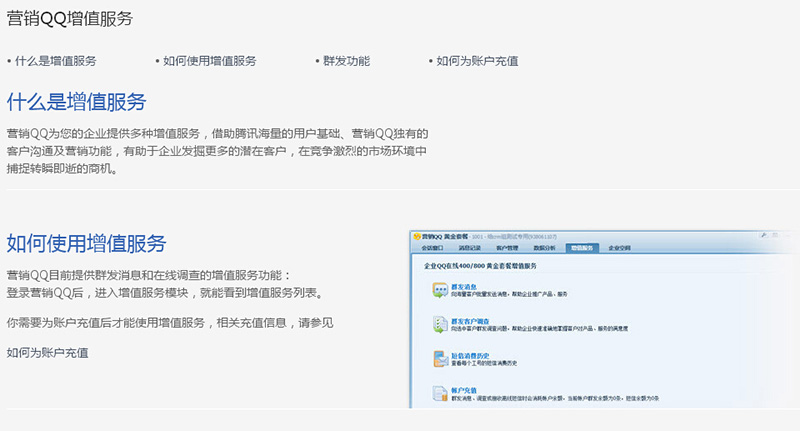
Task: Click text 查看每个工号的短信消费历史
Action: coord(484,363)
